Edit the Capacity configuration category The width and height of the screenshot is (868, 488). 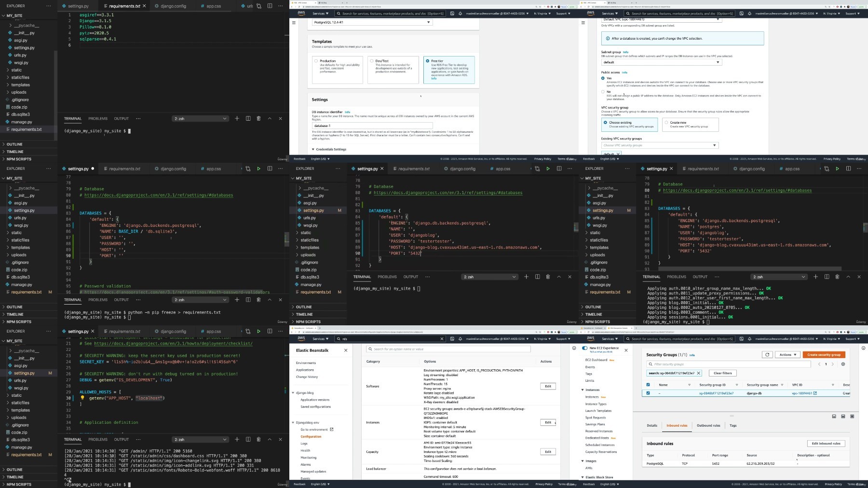pyautogui.click(x=548, y=452)
